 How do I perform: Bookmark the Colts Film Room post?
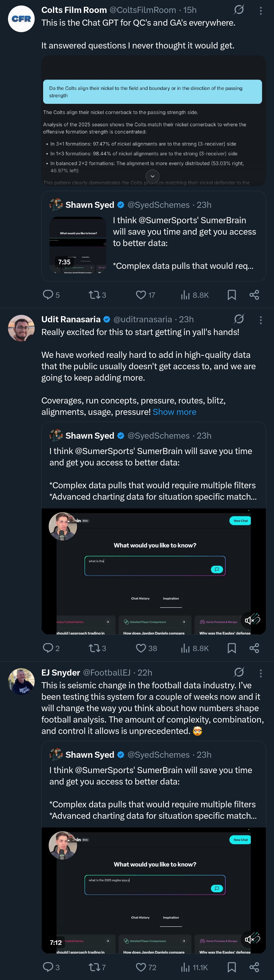[232, 295]
